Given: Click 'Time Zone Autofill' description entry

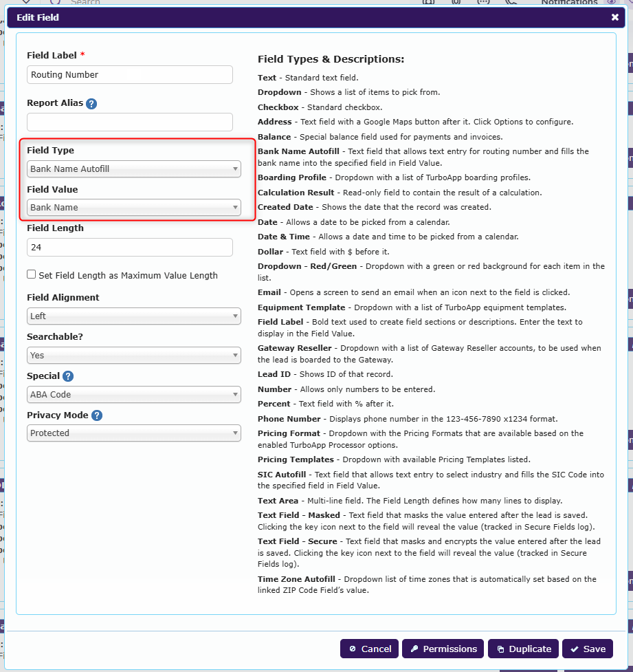Looking at the screenshot, I should click(x=427, y=585).
